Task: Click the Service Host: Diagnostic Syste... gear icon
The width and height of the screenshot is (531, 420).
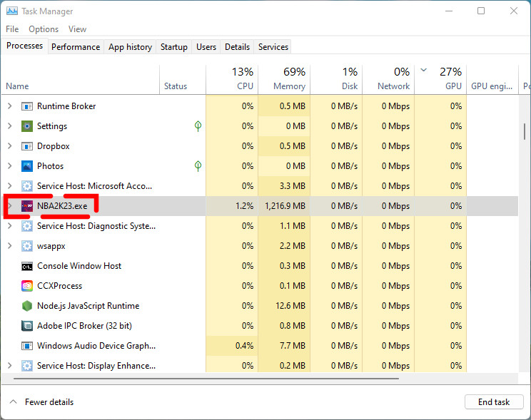Action: (27, 226)
